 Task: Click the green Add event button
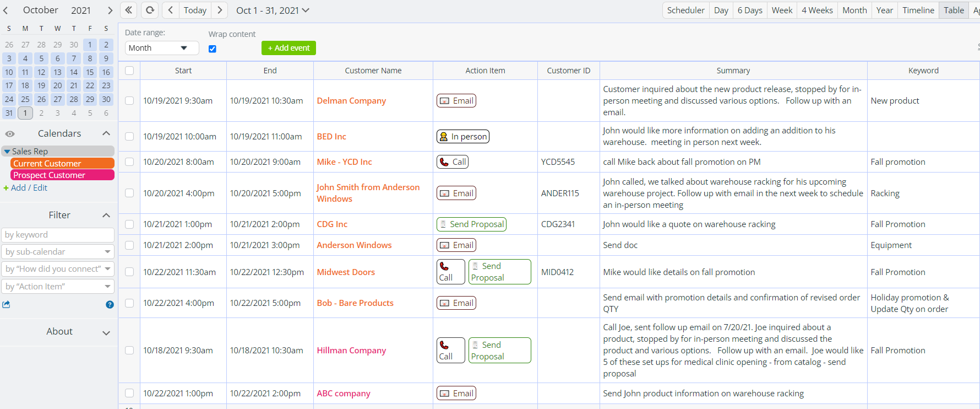coord(288,48)
